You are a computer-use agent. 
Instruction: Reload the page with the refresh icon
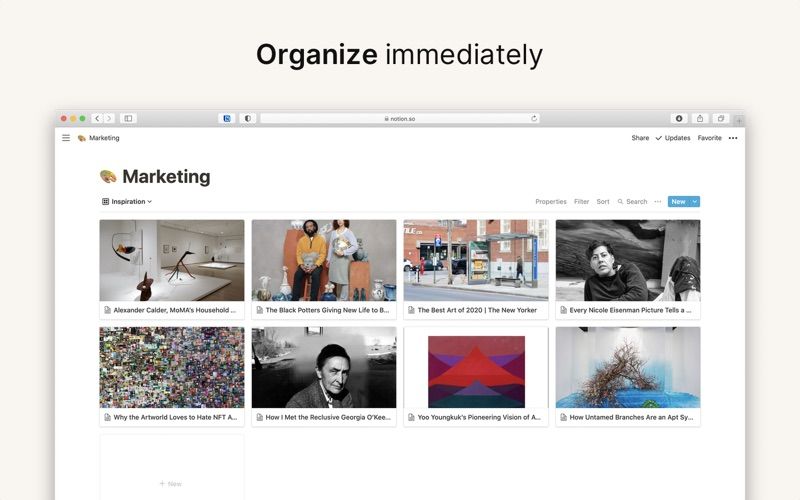[534, 118]
